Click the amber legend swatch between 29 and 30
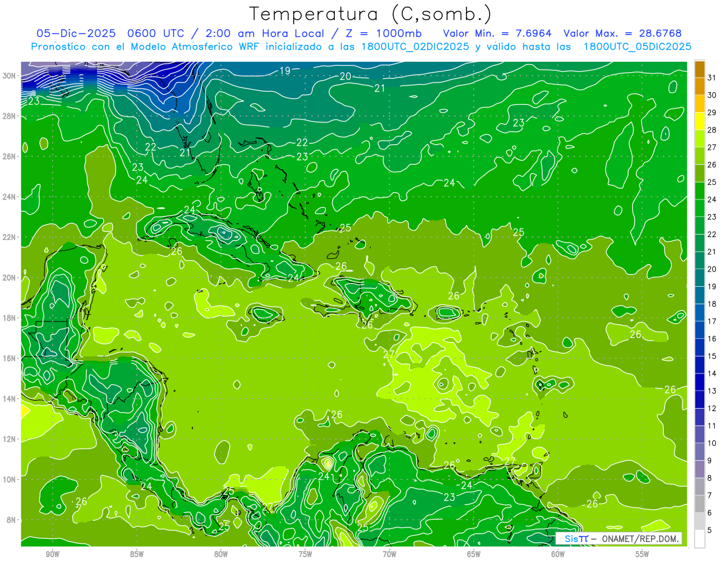Viewport: 728px width, 562px height. [700, 104]
